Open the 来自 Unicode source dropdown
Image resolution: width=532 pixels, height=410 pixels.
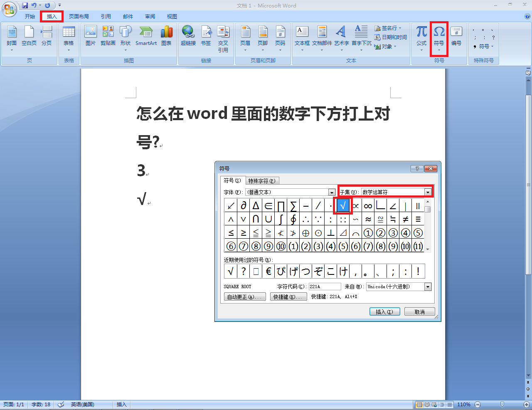click(428, 287)
